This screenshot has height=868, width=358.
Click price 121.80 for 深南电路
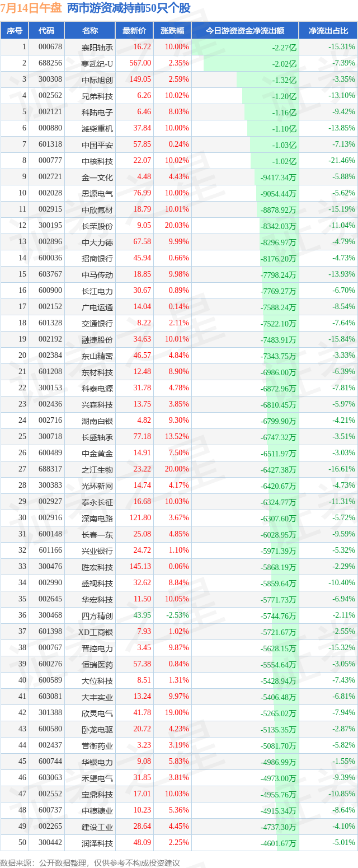(x=140, y=518)
